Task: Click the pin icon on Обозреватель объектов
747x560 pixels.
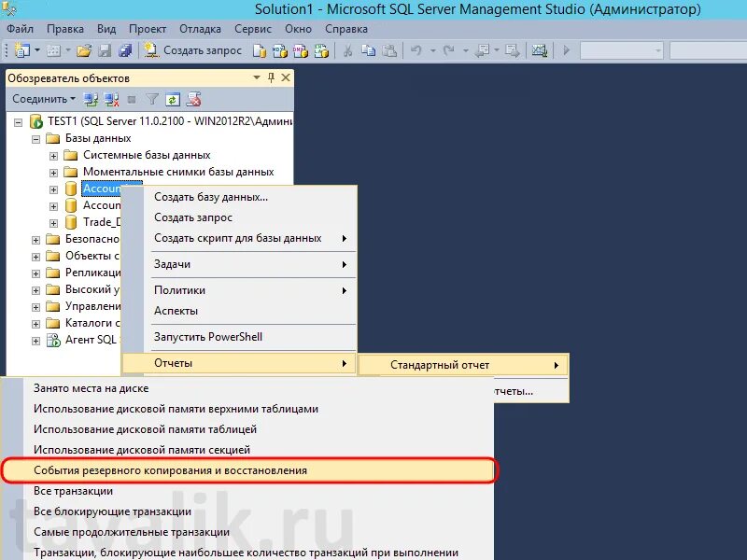Action: point(271,77)
